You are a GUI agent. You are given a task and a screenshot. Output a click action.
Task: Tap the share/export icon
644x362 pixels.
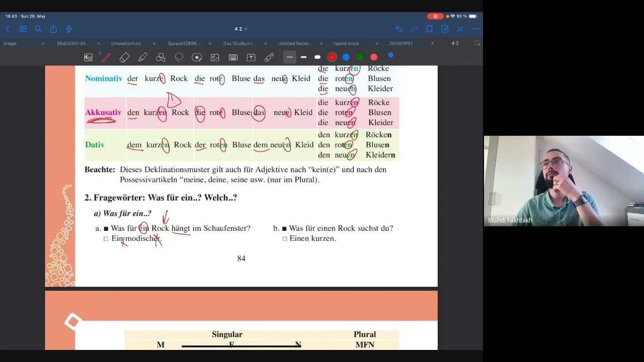(53, 29)
